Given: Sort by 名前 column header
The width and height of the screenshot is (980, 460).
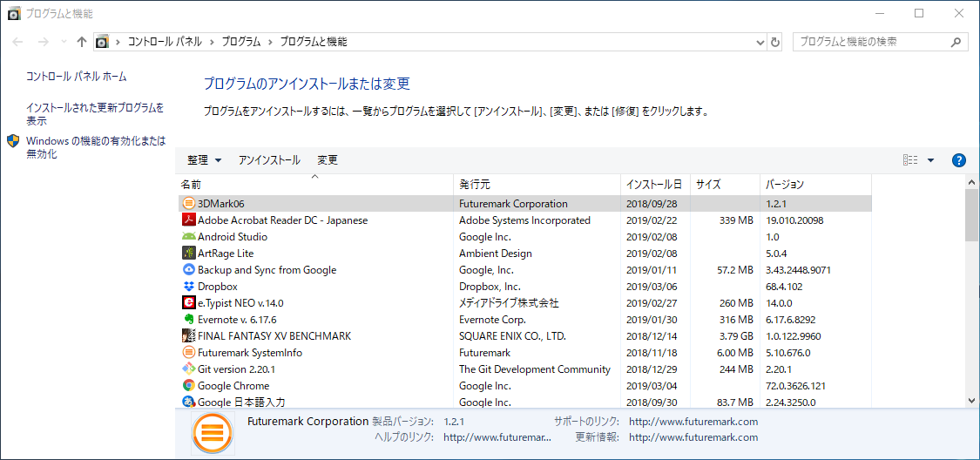Looking at the screenshot, I should pos(314,185).
